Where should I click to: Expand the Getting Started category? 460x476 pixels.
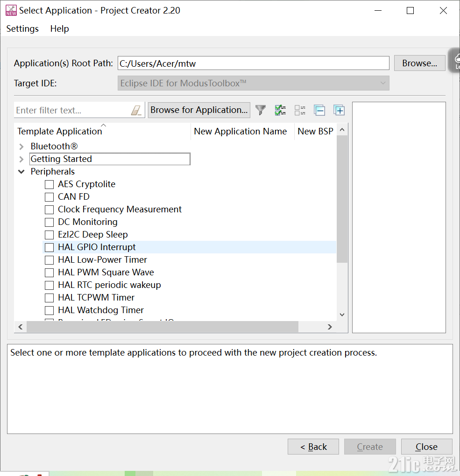coord(21,159)
